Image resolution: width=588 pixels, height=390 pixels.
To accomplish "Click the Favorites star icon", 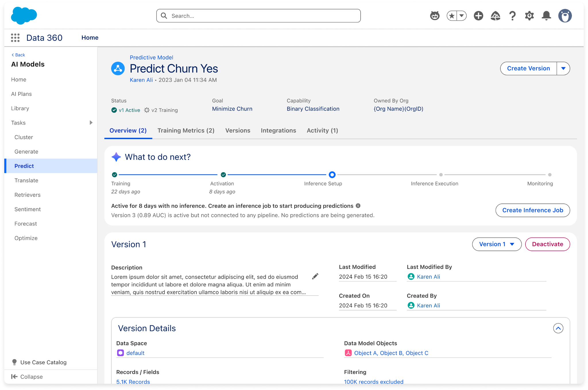I will click(452, 16).
